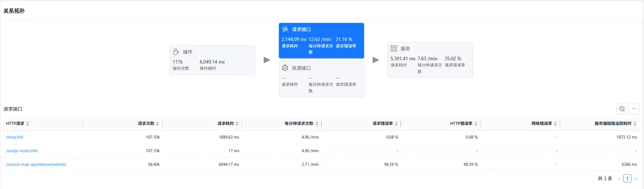
Task: Select the 操作 topology card
Action: pyautogui.click(x=212, y=60)
